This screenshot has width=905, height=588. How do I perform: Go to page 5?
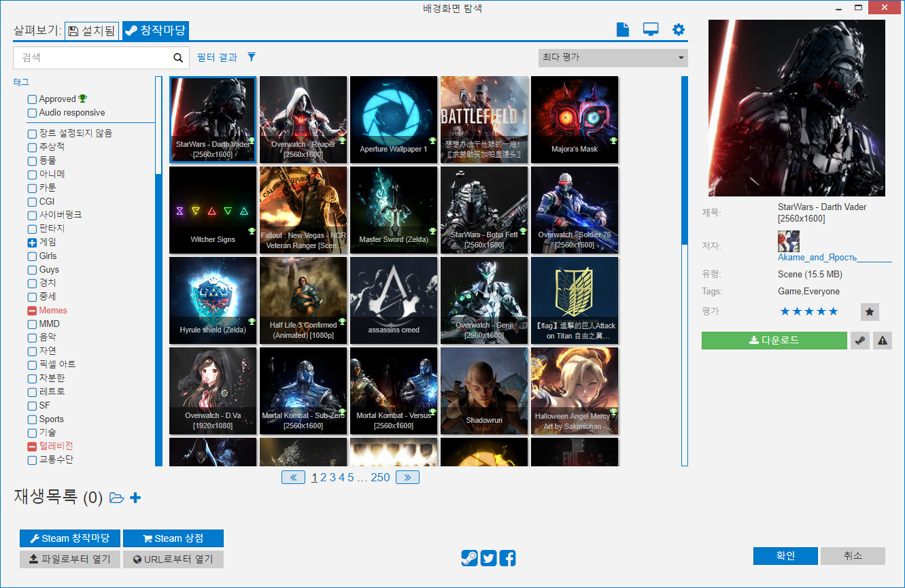tap(351, 478)
